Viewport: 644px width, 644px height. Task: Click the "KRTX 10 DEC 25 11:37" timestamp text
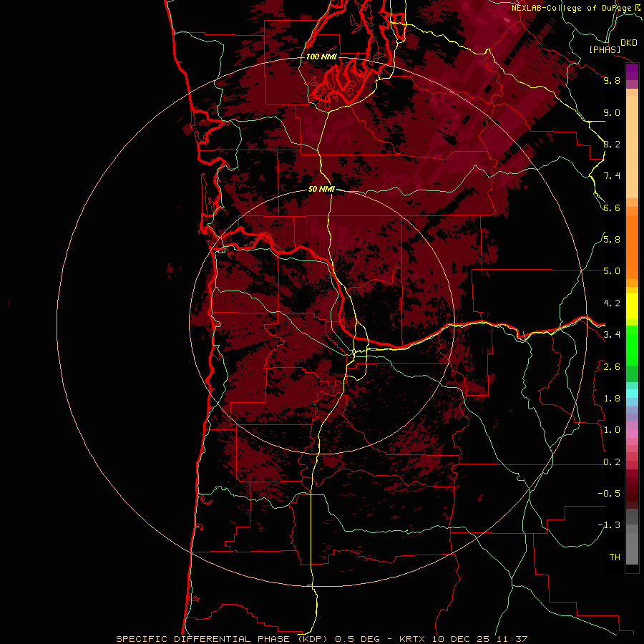(463, 639)
